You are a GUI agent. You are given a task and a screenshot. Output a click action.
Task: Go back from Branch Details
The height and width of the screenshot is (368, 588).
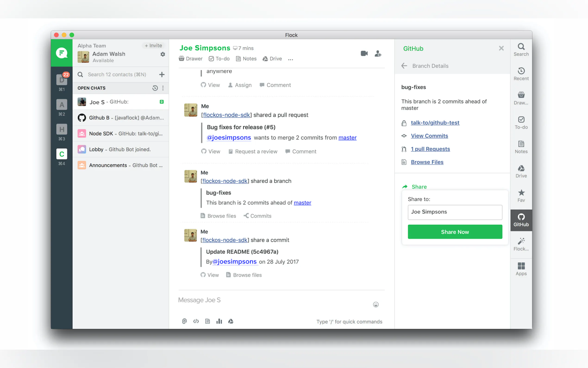[404, 66]
